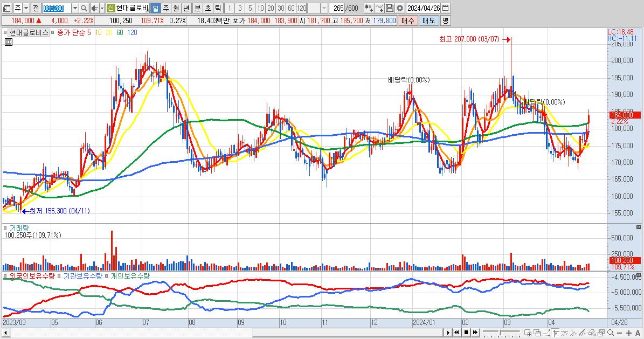
Task: Click the 매수 buy button
Action: 408,20
